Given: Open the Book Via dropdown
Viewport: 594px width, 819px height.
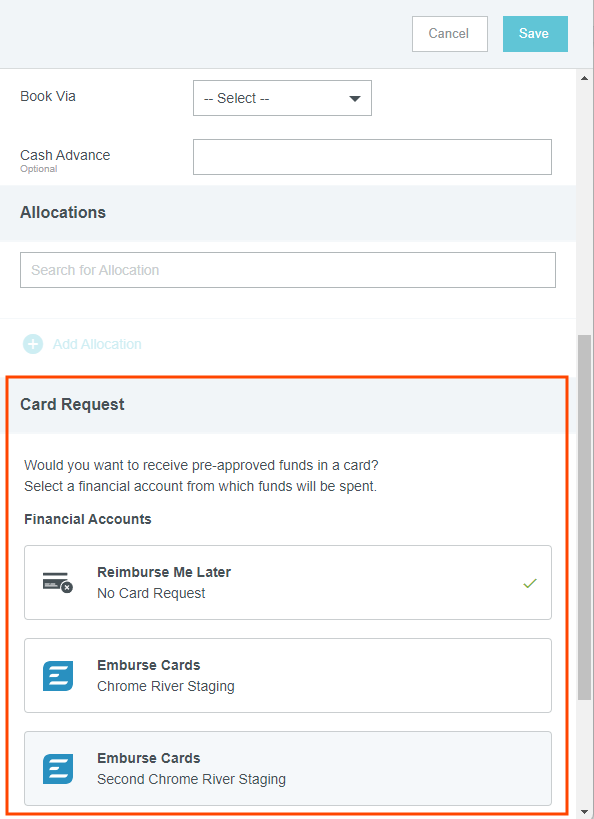Looking at the screenshot, I should click(282, 98).
